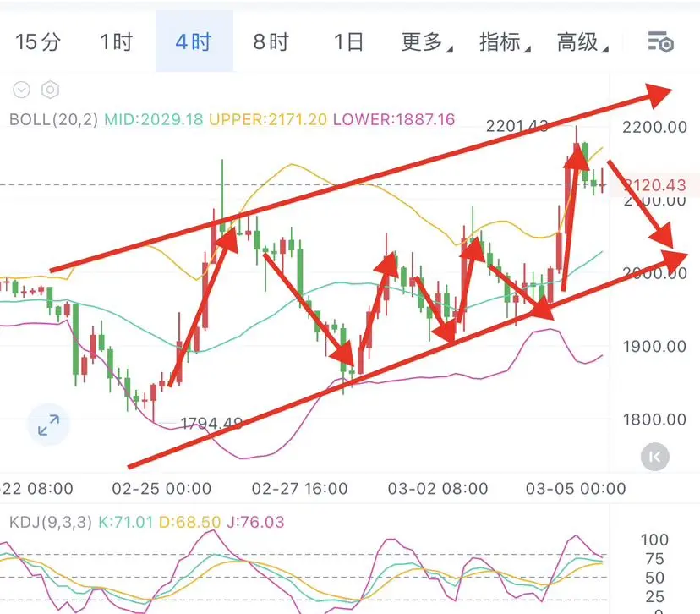Click the LOWER:1887.16 value

[x=394, y=120]
